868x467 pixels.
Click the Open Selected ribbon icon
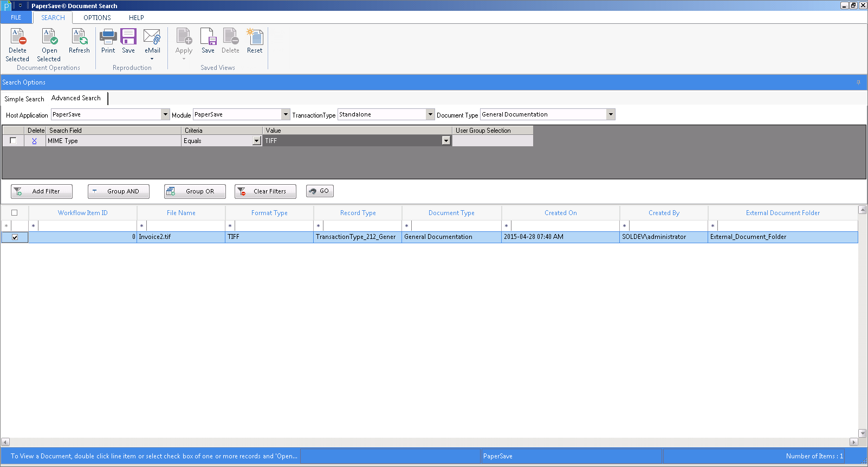tap(49, 45)
